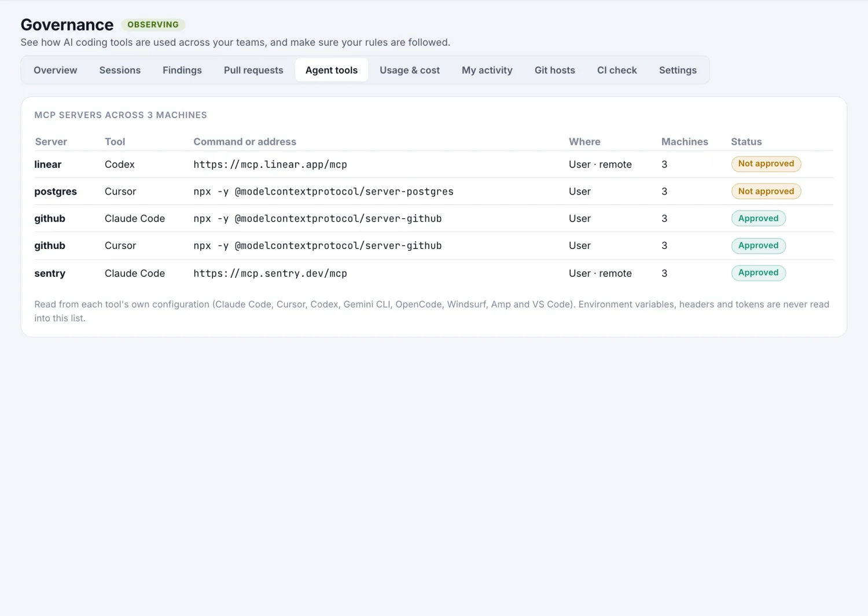The image size is (868, 616).
Task: Select the sentry server name
Action: click(x=50, y=273)
